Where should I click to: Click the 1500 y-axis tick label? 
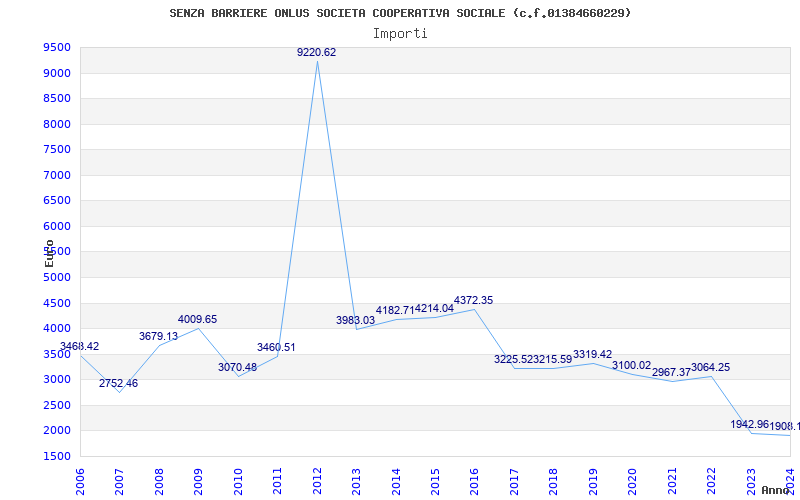click(x=57, y=456)
